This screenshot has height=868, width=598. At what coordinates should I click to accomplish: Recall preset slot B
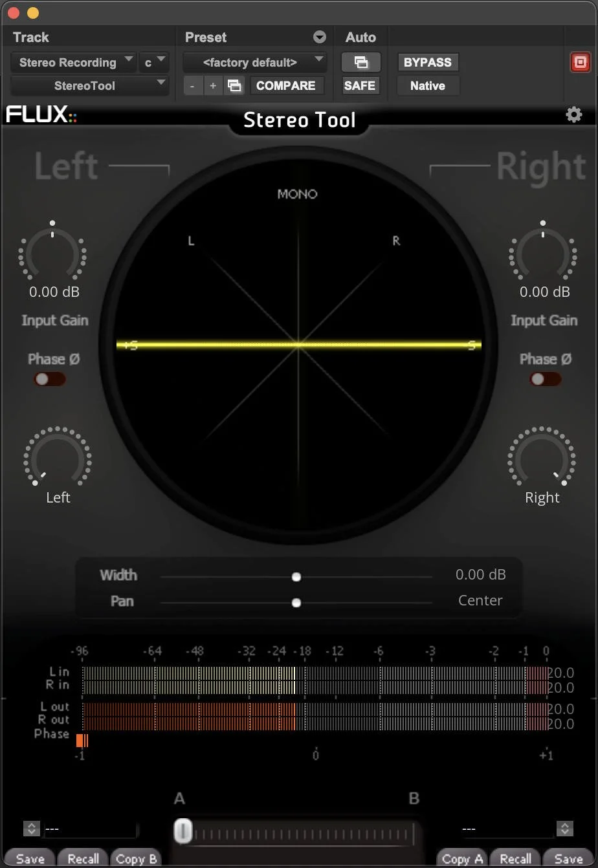(x=516, y=858)
